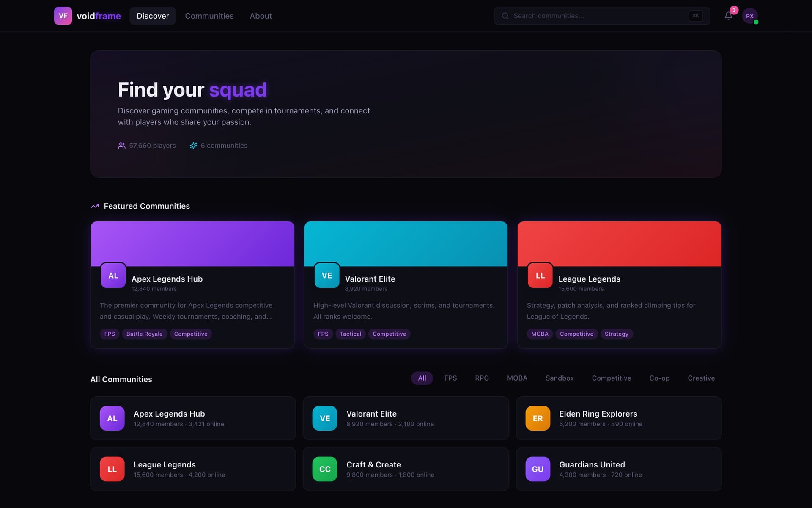Click the AL avatar on featured Apex card
812x508 pixels.
click(113, 276)
